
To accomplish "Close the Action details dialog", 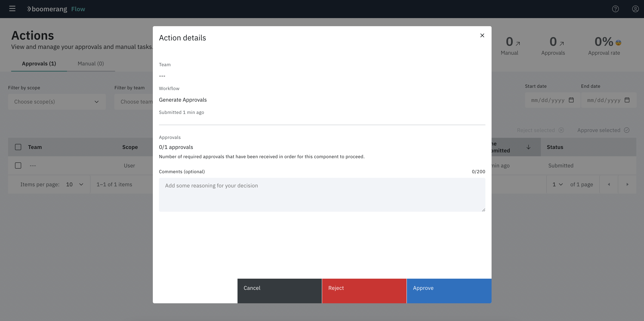I will (482, 35).
